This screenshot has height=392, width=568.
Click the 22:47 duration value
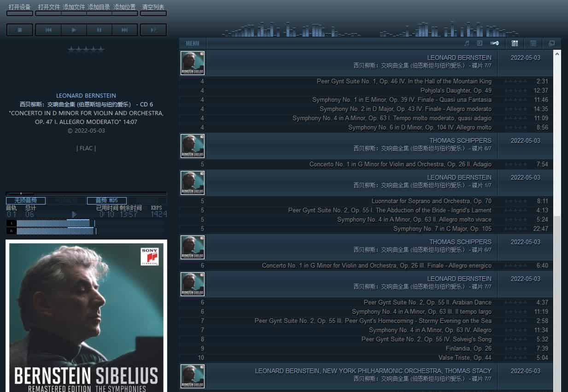point(541,229)
